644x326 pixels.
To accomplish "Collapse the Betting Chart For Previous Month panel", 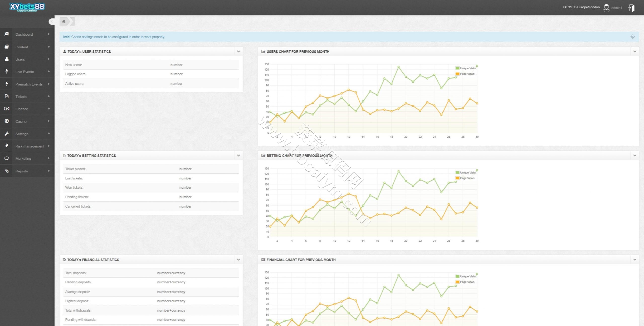I will point(635,155).
